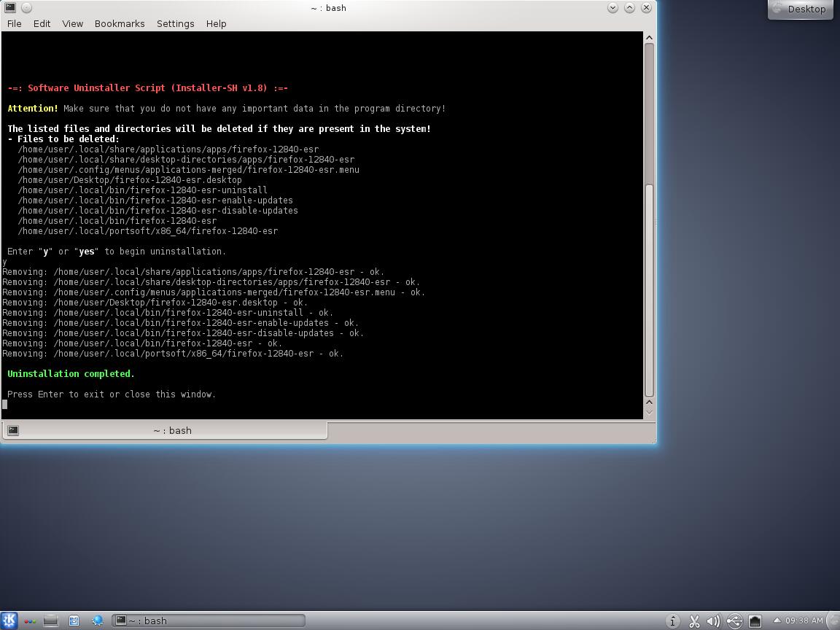The width and height of the screenshot is (840, 630).
Task: Open the network ethernet tray icon
Action: pyautogui.click(x=755, y=621)
